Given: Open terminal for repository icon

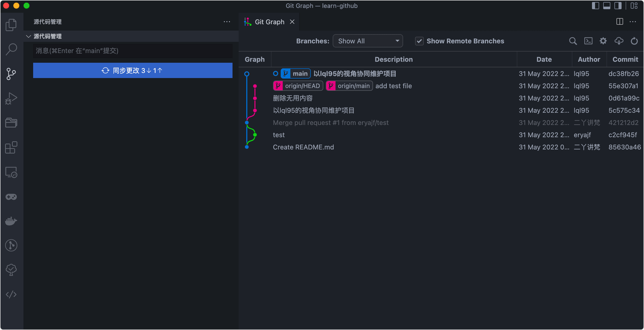Looking at the screenshot, I should pyautogui.click(x=588, y=41).
